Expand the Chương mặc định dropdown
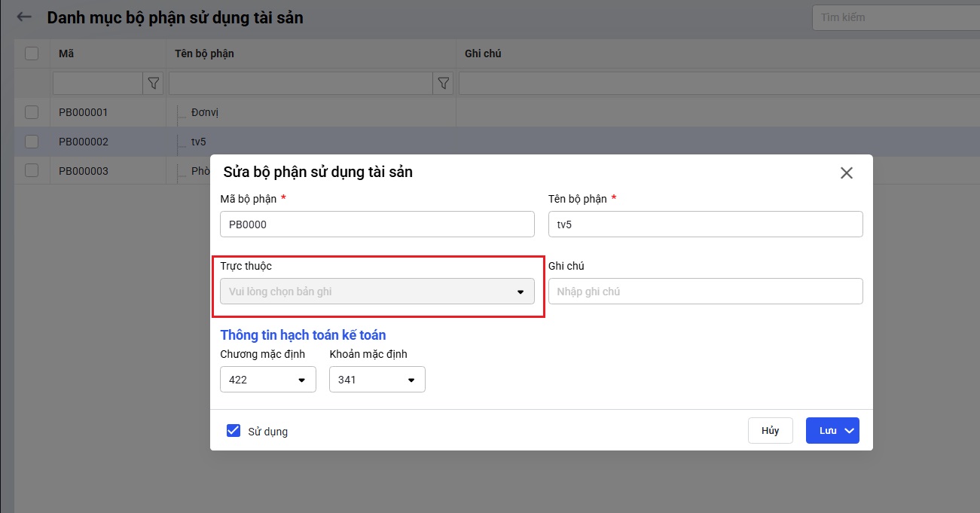Screen dimensions: 980x513 click(268, 380)
